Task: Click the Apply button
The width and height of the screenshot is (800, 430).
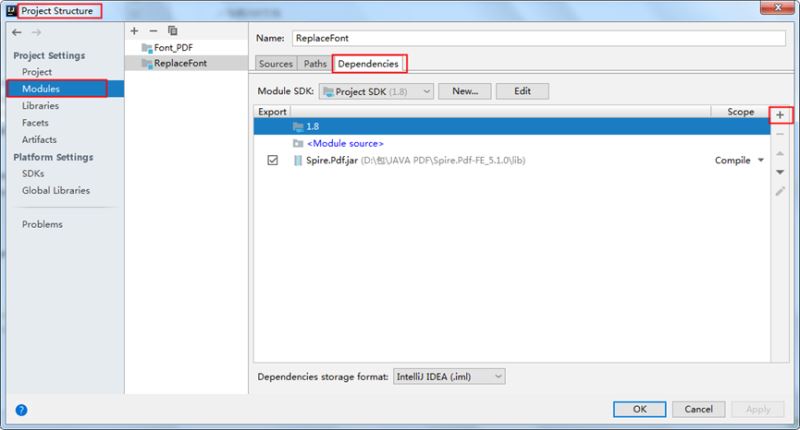Action: pos(758,409)
